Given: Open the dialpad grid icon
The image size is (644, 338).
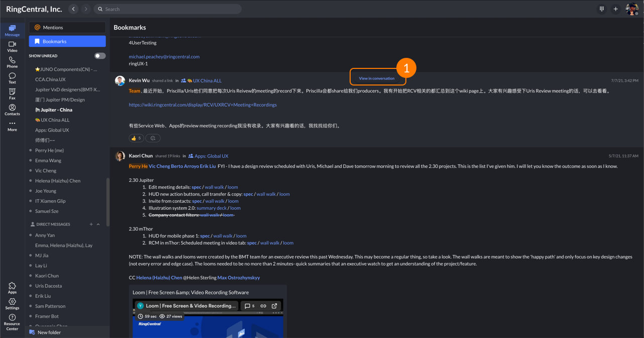Looking at the screenshot, I should point(601,9).
